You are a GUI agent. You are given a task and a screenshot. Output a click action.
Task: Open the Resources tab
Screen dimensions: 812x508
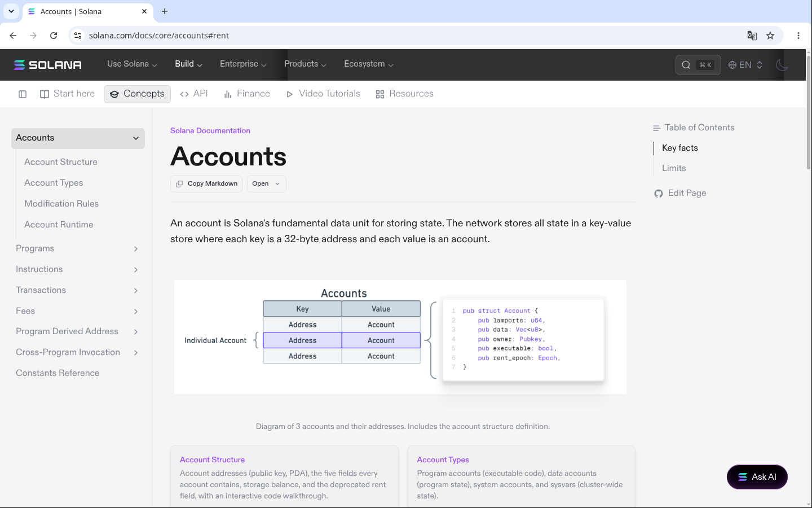(405, 94)
